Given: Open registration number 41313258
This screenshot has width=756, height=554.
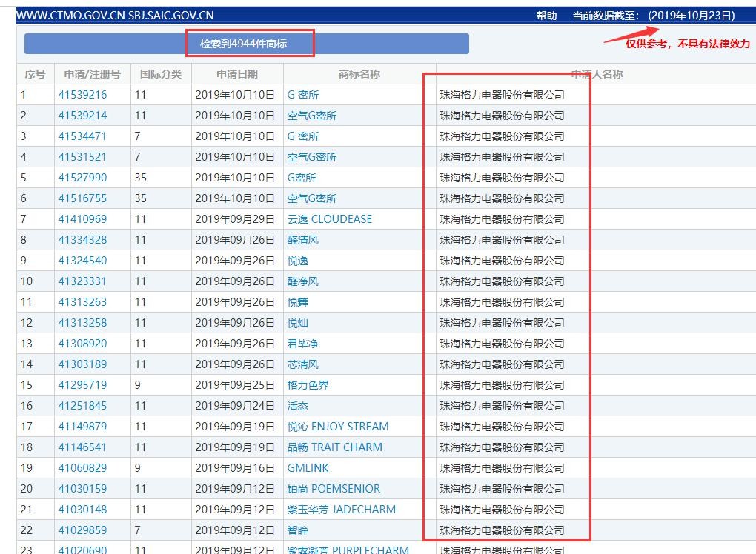Looking at the screenshot, I should click(x=82, y=323).
